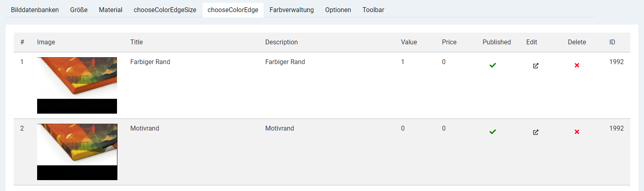This screenshot has height=191, width=644.
Task: Open edit icon for Farbiger Rand row
Action: coord(535,66)
